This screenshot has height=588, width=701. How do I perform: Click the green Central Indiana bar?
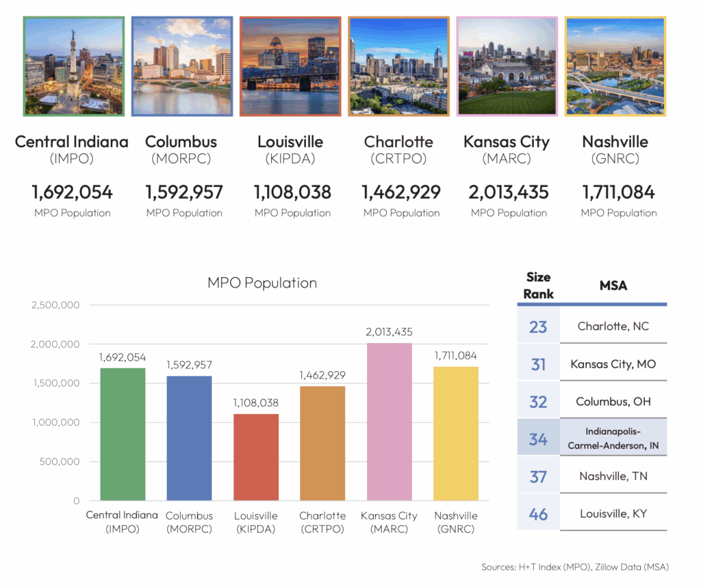123,434
